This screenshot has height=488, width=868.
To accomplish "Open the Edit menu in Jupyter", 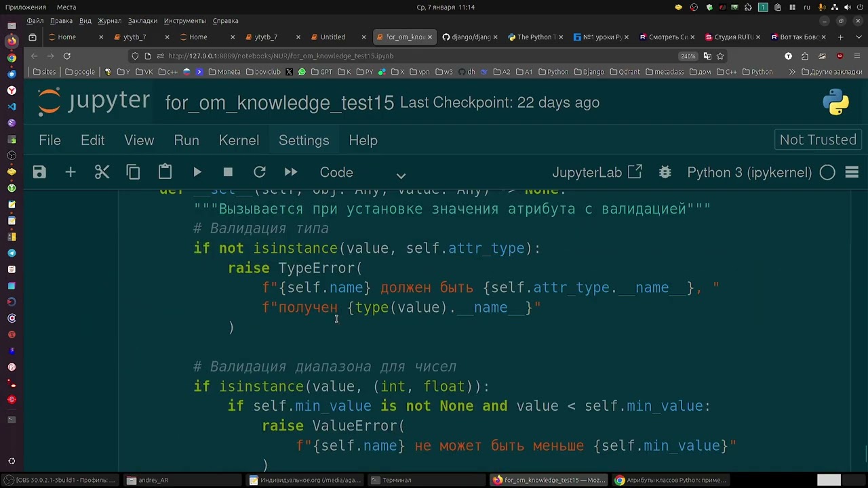I will 92,140.
